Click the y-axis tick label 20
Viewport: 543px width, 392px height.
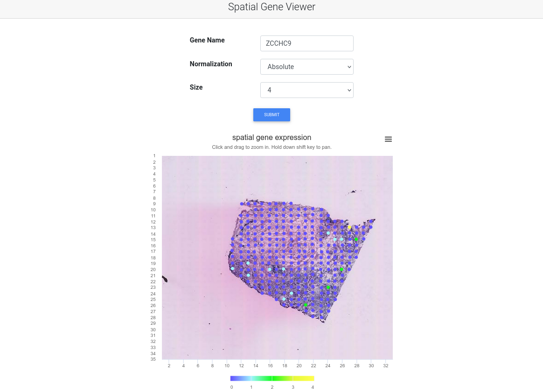153,270
